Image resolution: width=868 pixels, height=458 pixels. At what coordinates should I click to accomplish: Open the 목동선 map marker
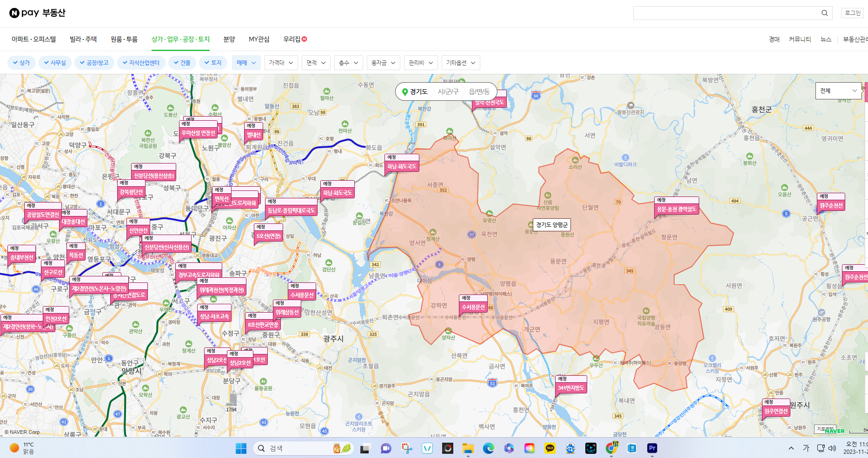tap(76, 252)
